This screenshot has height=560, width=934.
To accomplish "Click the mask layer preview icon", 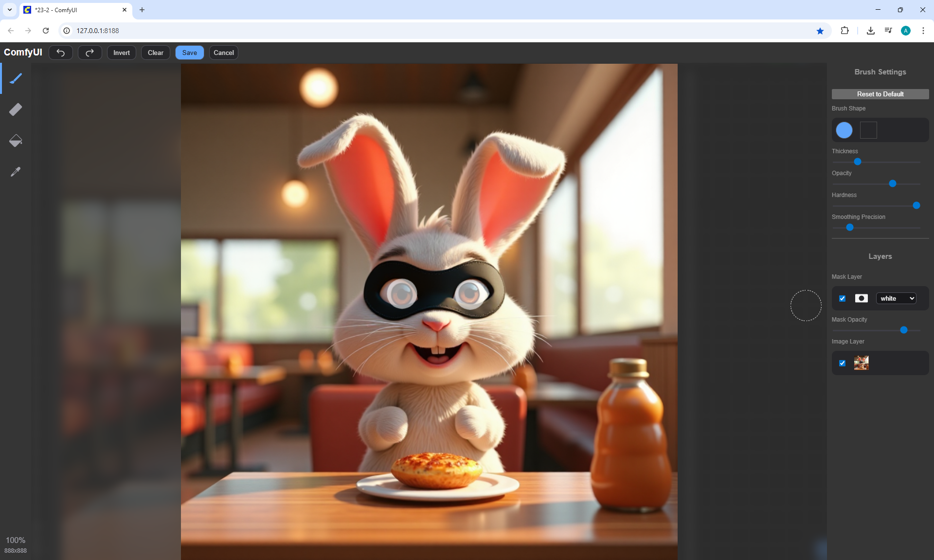I will point(861,298).
